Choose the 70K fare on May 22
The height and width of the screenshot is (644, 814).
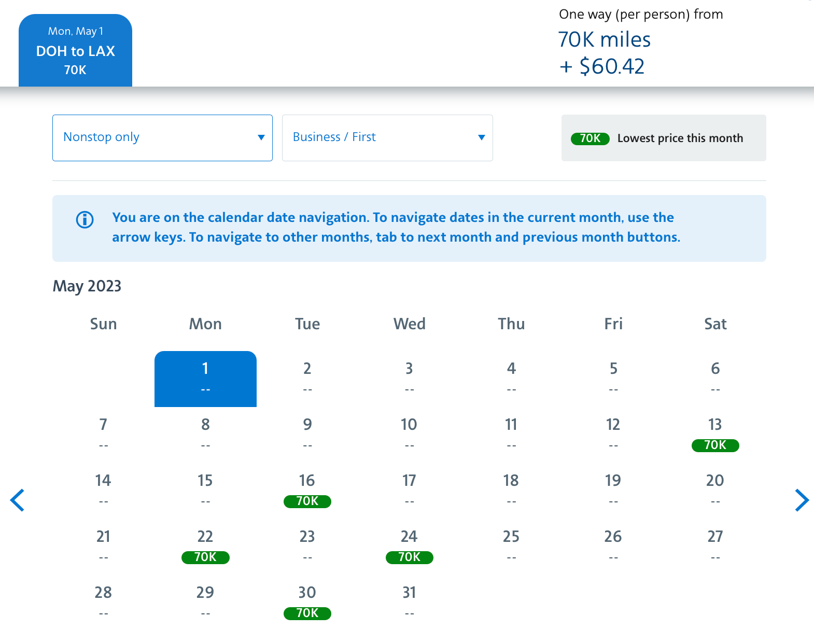coord(205,557)
